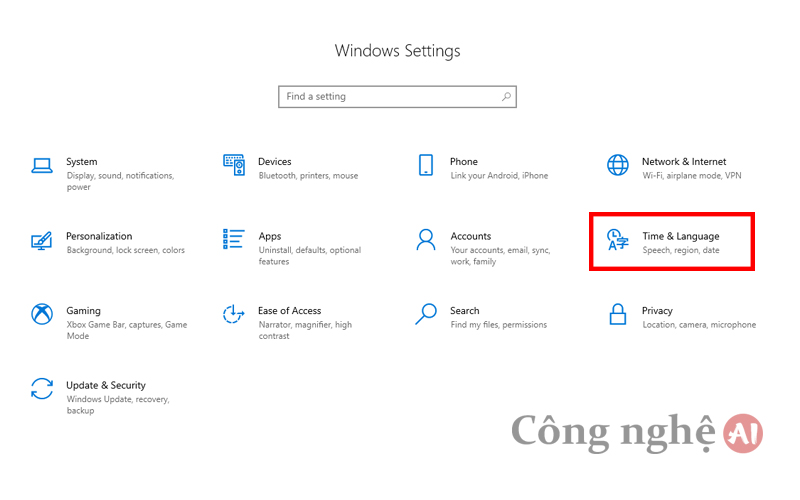Click the Ease of Access icon
The image size is (800, 500).
pyautogui.click(x=234, y=314)
